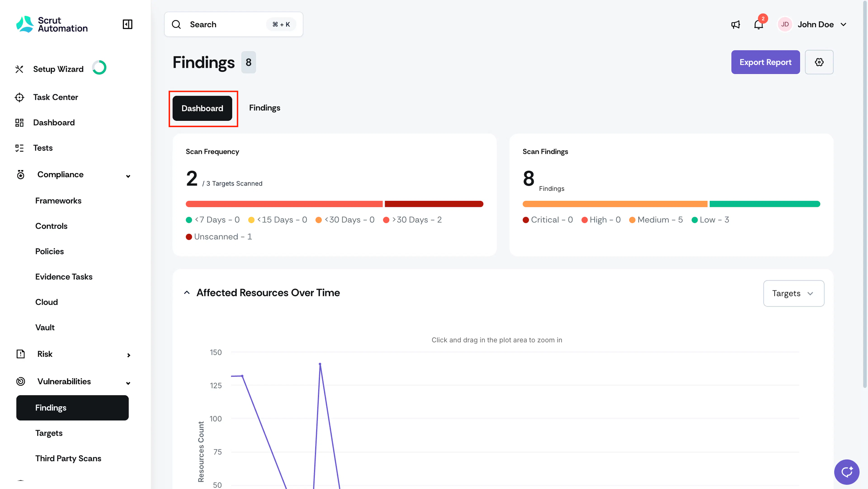Click the search magnifier icon

[x=176, y=24]
